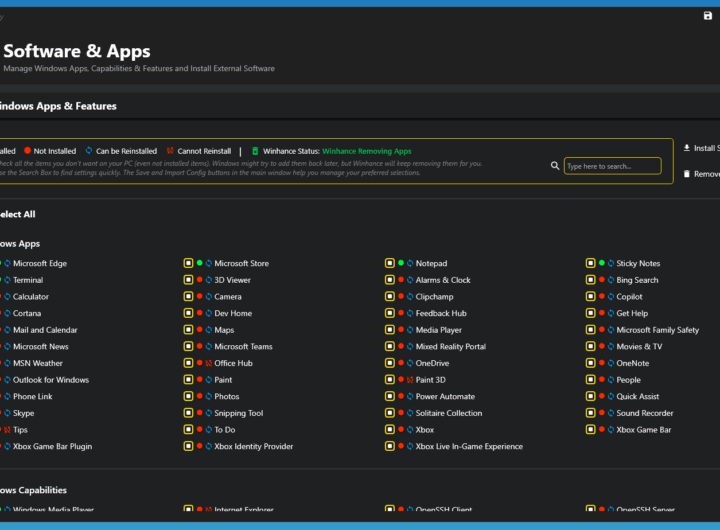Toggle the People checkbox
This screenshot has height=530, width=720.
(591, 380)
